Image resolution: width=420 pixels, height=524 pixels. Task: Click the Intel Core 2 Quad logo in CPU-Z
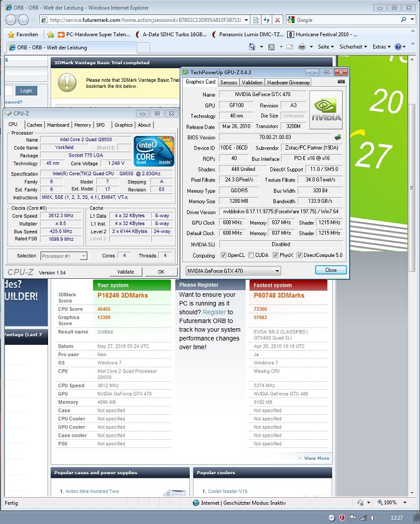coord(154,151)
